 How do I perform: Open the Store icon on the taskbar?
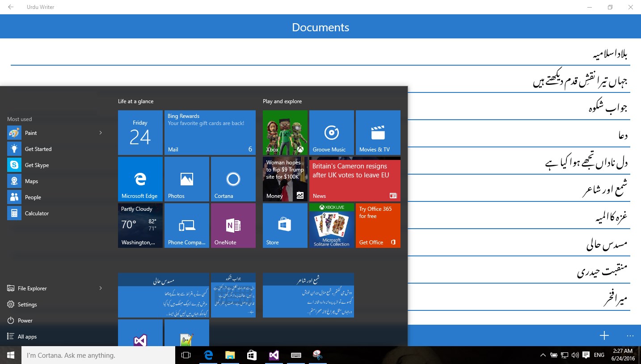point(252,355)
